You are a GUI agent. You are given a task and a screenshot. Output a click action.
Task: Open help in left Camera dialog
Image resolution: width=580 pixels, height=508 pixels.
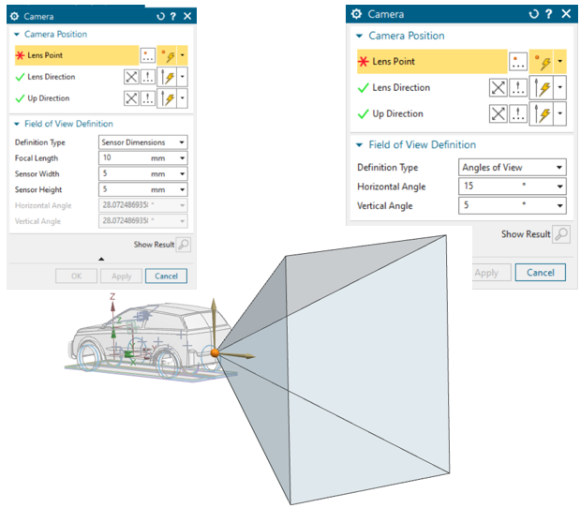(173, 16)
